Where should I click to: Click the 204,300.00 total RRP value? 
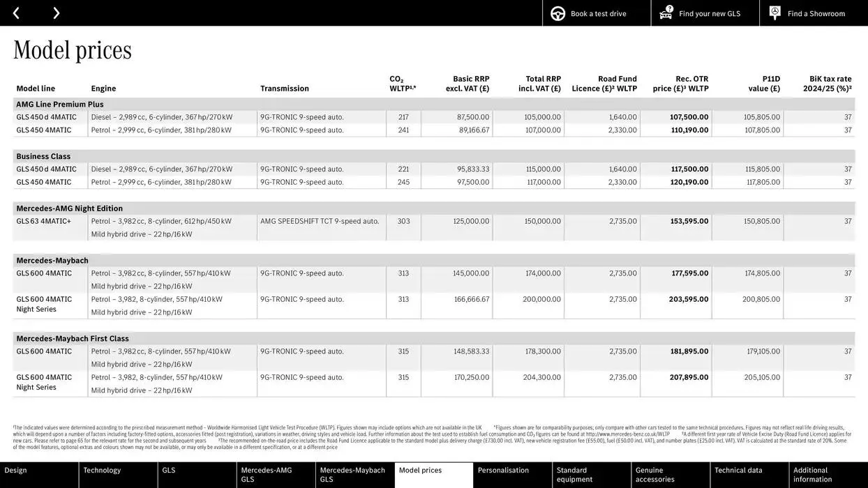click(542, 378)
